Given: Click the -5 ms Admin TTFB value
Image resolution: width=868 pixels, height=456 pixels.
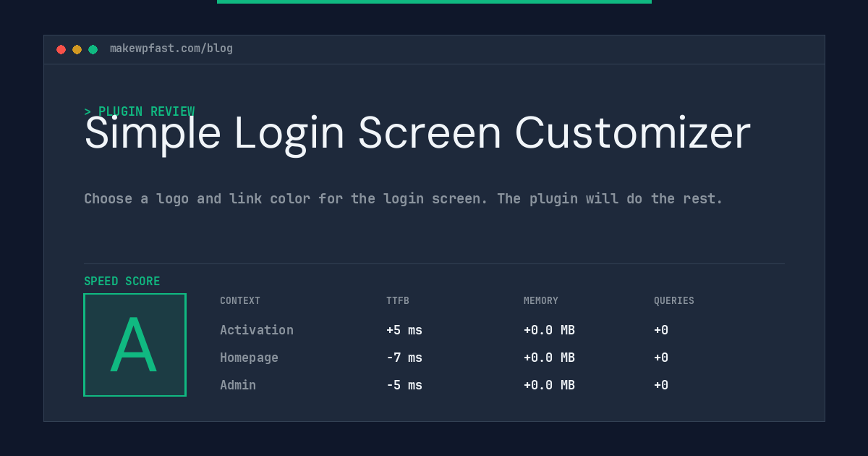Looking at the screenshot, I should tap(404, 385).
